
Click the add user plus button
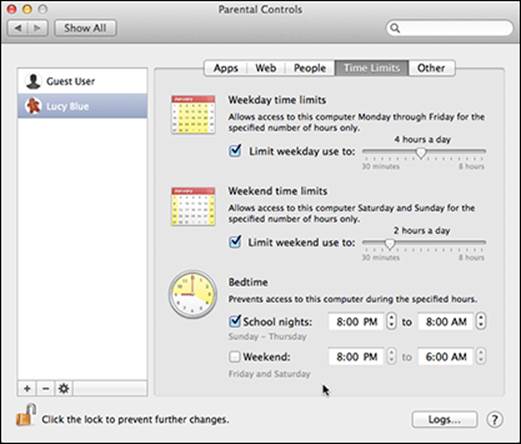(27, 388)
